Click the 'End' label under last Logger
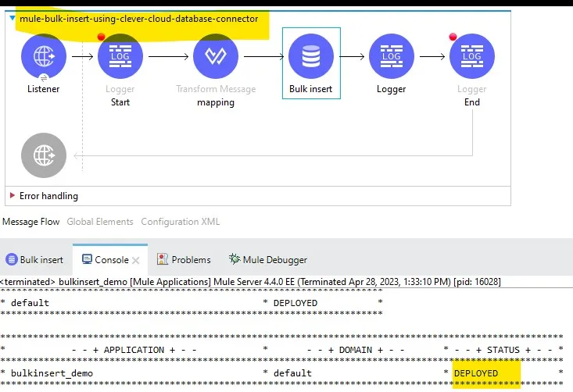Image resolution: width=573 pixels, height=392 pixels. [x=472, y=102]
